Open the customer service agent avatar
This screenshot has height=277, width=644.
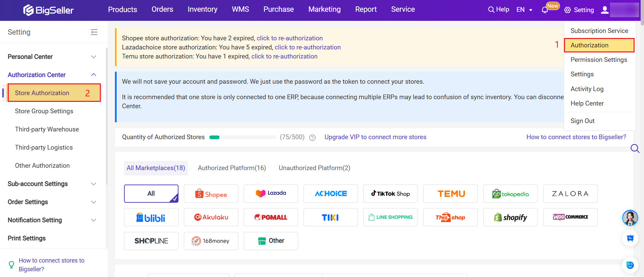click(x=630, y=218)
